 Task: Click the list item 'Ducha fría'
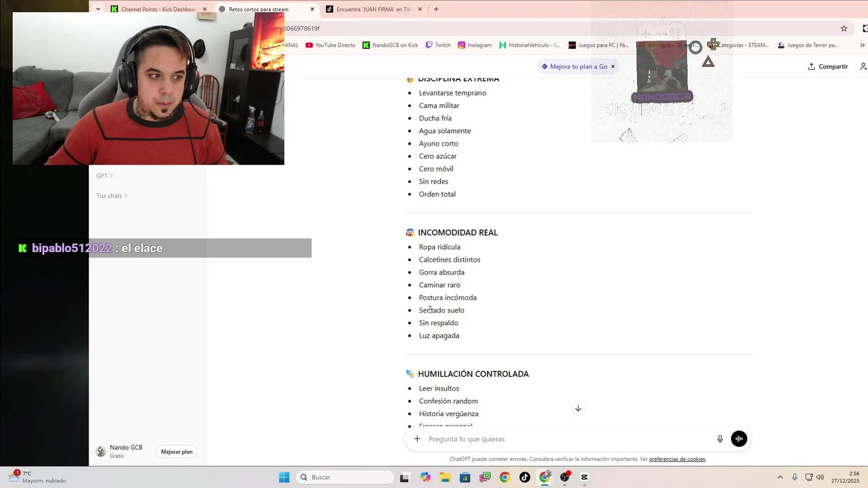tap(435, 118)
